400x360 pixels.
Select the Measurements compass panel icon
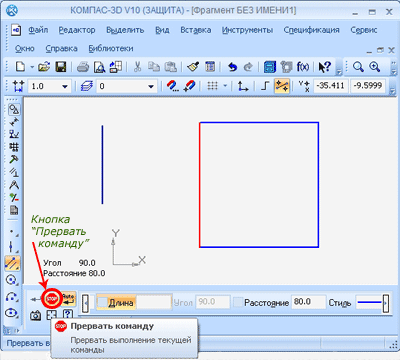coord(14,185)
